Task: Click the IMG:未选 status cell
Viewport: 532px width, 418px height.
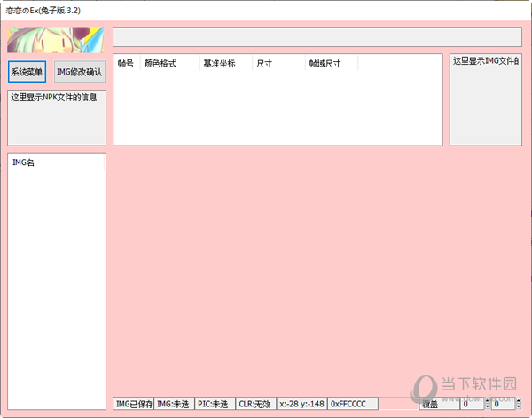Action: pos(175,404)
